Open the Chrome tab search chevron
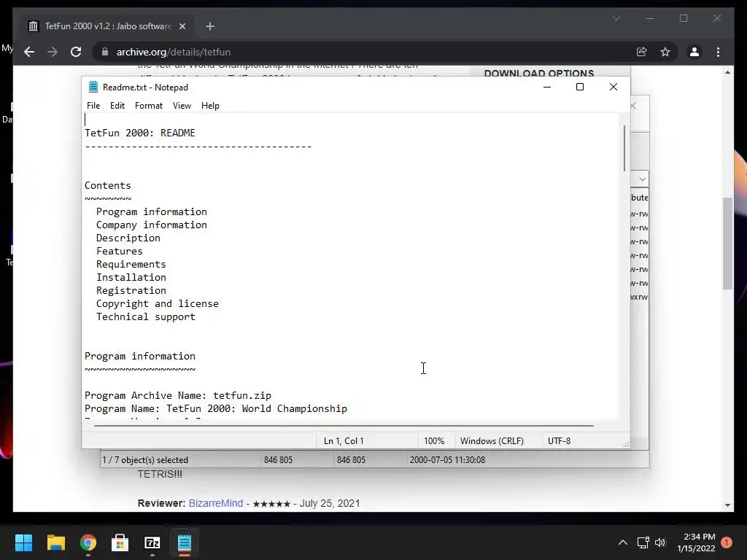 [616, 18]
